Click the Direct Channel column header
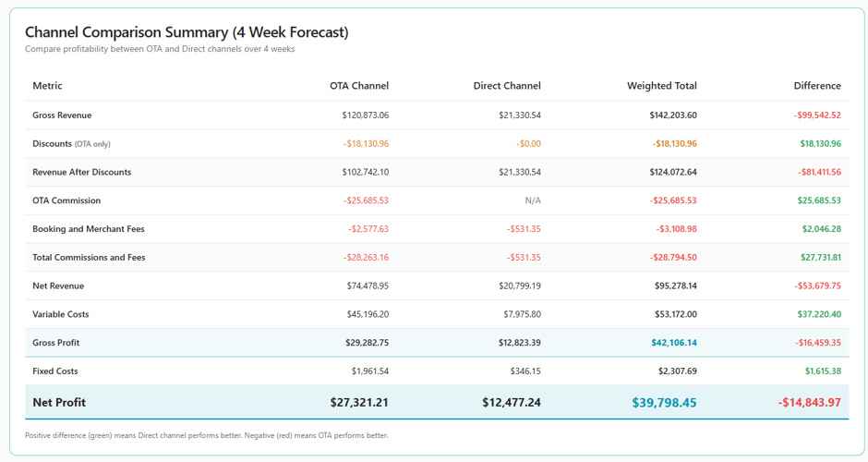The image size is (868, 462). 507,86
